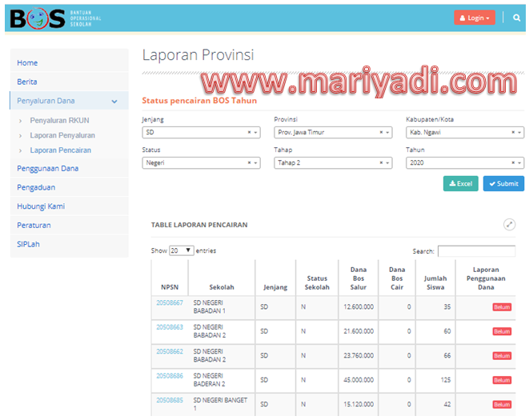Viewport: 529px width, 420px height.
Task: Select the 23.760.000 Dana Bos Salur value
Action: (x=359, y=355)
